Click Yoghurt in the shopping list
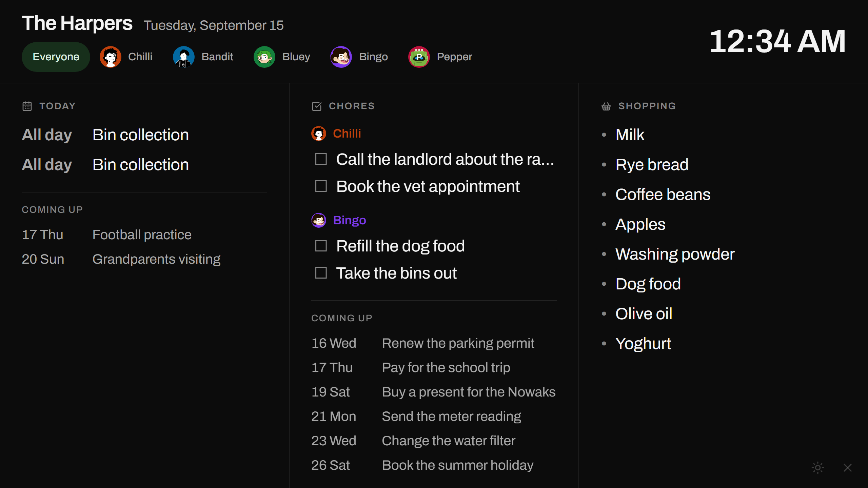The image size is (868, 488). (x=643, y=344)
